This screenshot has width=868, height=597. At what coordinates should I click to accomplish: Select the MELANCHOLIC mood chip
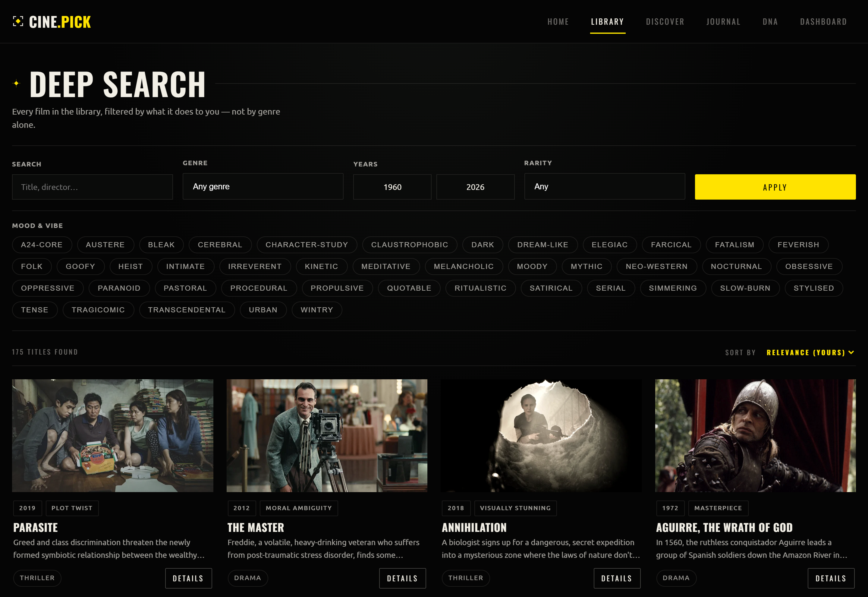pyautogui.click(x=464, y=266)
